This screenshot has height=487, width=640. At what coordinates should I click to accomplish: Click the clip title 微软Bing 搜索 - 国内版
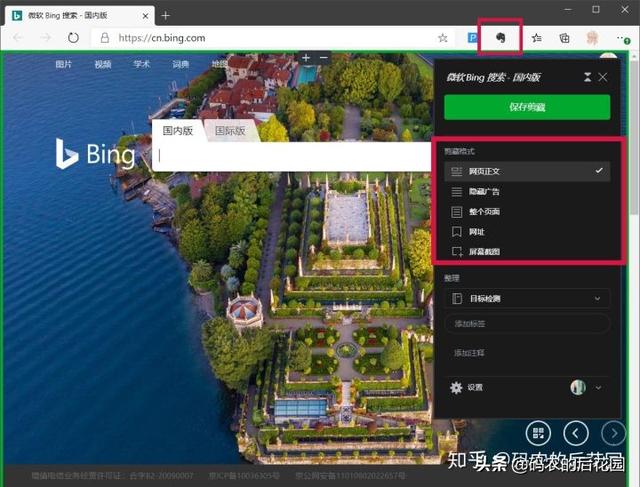[x=493, y=77]
